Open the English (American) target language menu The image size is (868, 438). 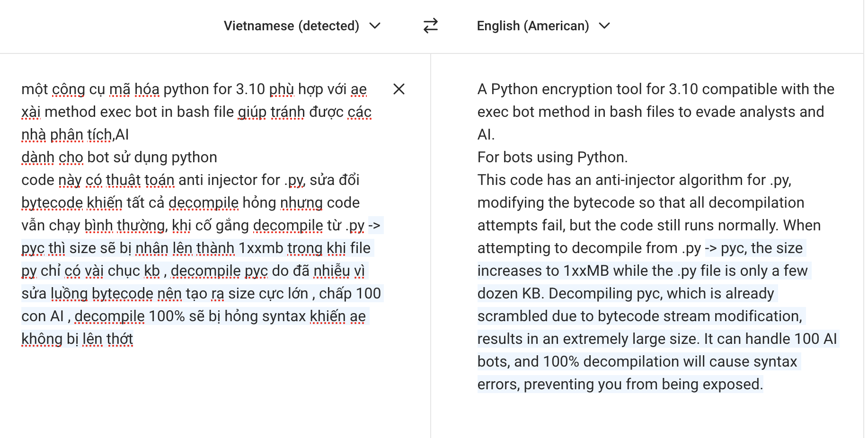532,26
